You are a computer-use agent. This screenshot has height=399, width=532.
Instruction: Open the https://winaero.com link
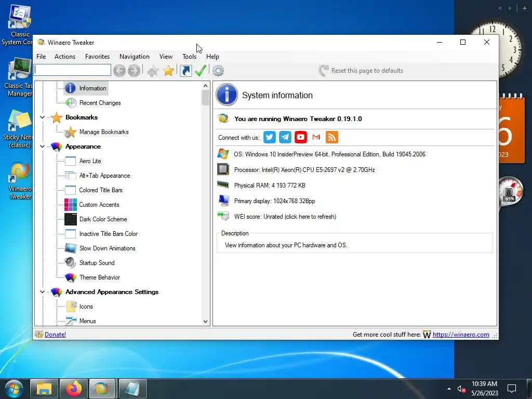(461, 335)
